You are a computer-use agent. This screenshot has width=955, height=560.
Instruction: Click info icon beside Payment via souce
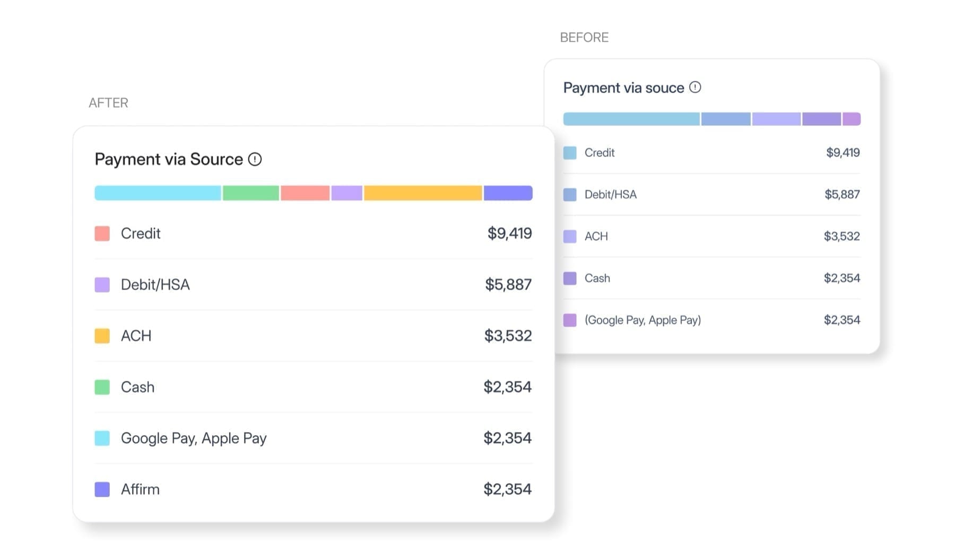coord(695,87)
